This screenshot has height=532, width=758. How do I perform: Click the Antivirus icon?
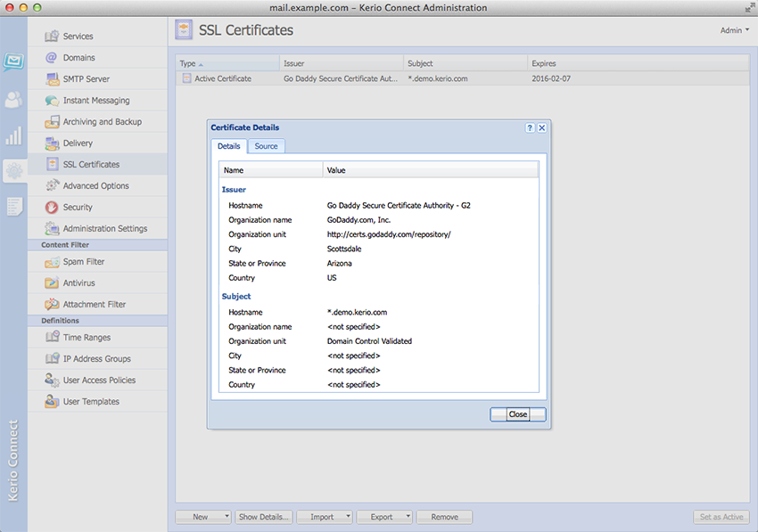click(x=52, y=283)
